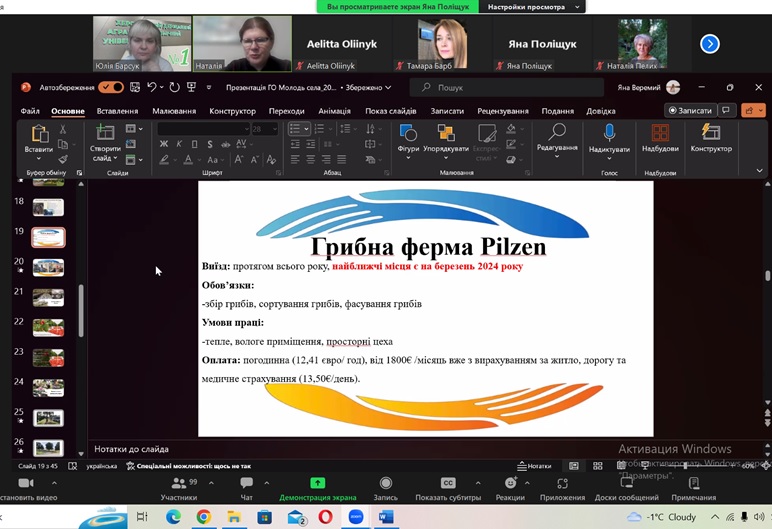Viewport: 772px width, 529px height.
Task: Select slide 25 thumbnail
Action: point(48,418)
